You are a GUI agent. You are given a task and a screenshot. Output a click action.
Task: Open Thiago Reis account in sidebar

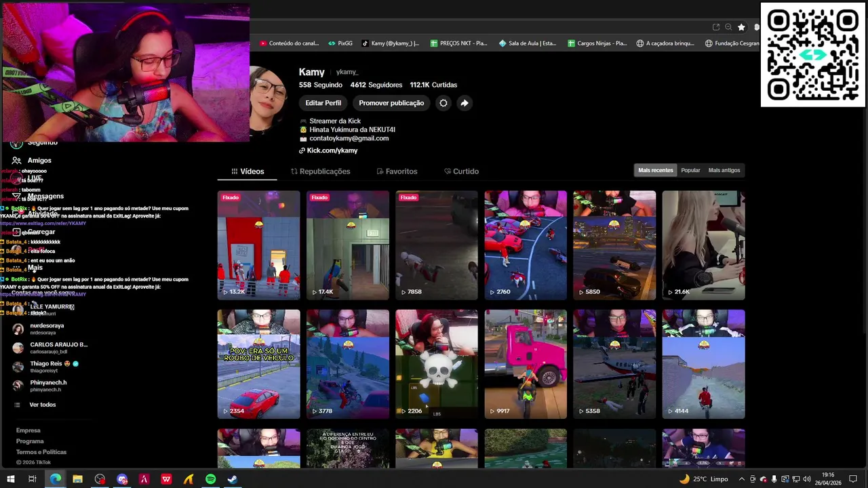pyautogui.click(x=45, y=367)
